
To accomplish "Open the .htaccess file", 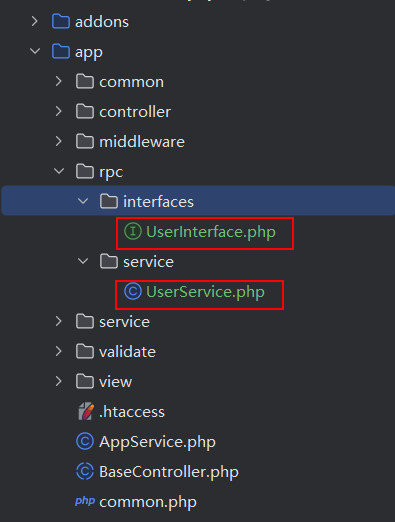I will click(132, 412).
